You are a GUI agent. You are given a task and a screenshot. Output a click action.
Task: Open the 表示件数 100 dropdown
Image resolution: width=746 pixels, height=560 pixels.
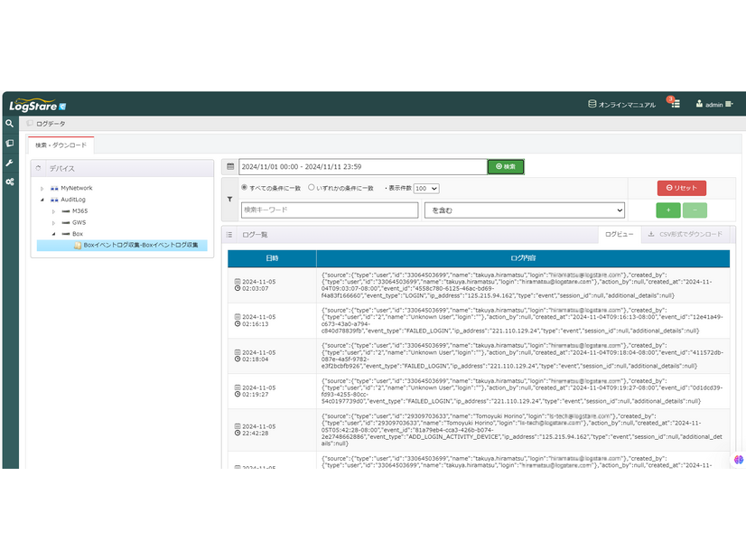[x=426, y=188]
